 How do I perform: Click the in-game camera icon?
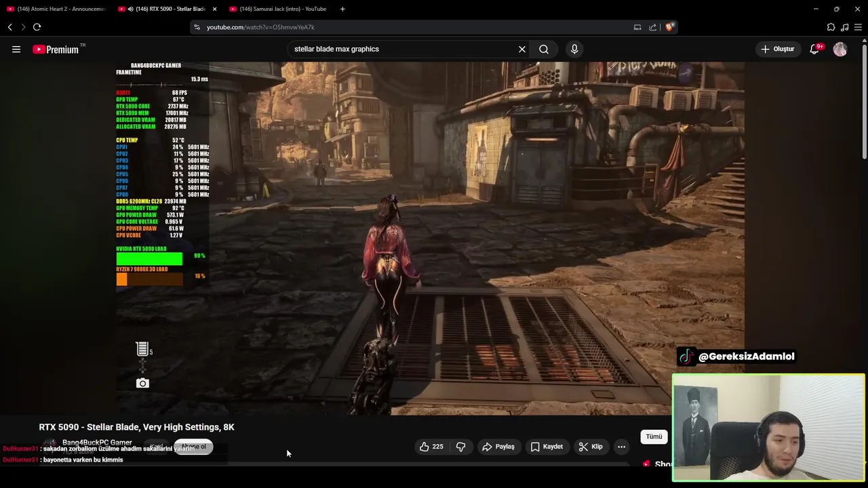tap(142, 383)
